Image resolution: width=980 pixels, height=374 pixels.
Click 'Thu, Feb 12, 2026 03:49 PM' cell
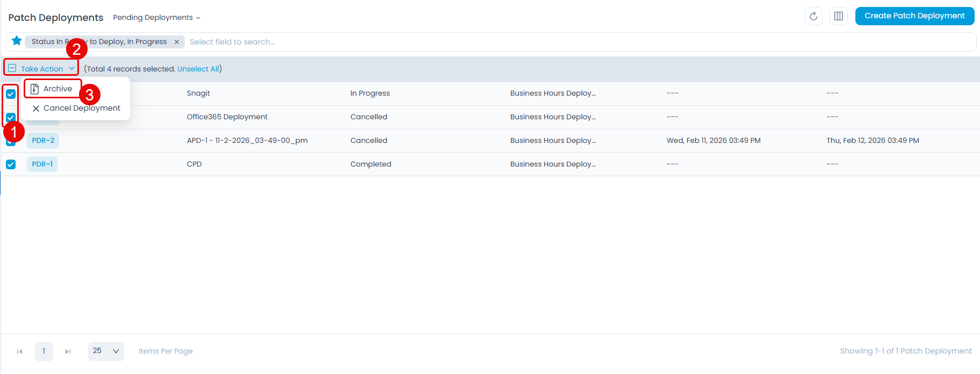[x=873, y=140]
